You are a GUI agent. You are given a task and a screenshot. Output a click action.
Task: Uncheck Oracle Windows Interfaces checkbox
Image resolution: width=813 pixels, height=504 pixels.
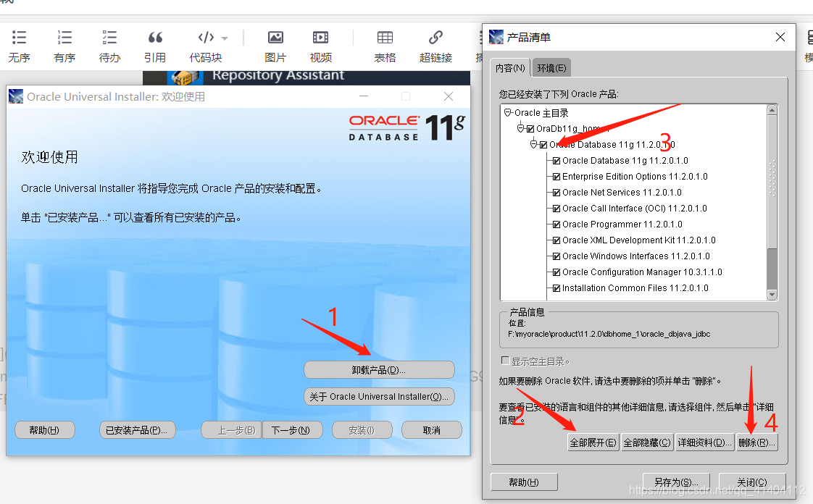(556, 256)
